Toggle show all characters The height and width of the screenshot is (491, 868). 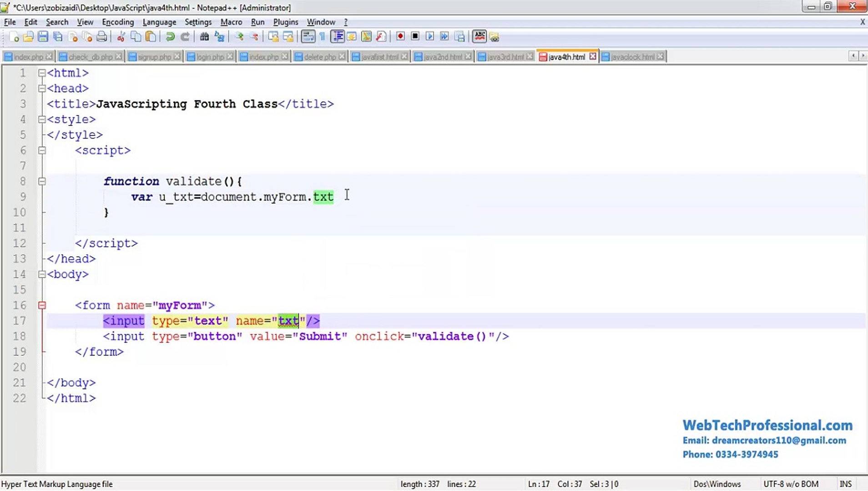coord(322,37)
